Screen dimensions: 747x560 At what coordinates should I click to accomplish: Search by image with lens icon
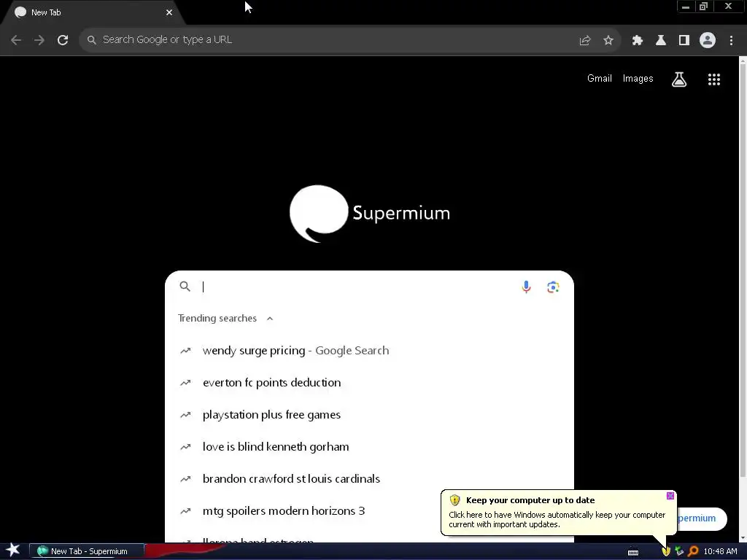point(553,287)
